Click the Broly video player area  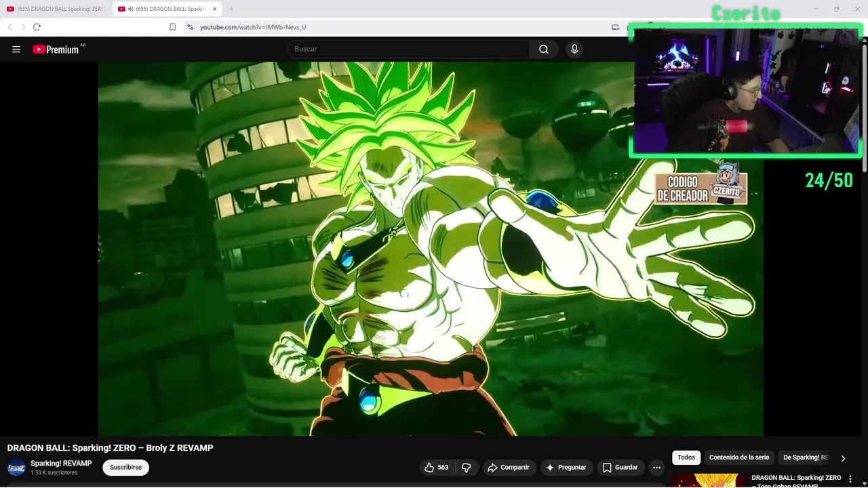coord(431,249)
